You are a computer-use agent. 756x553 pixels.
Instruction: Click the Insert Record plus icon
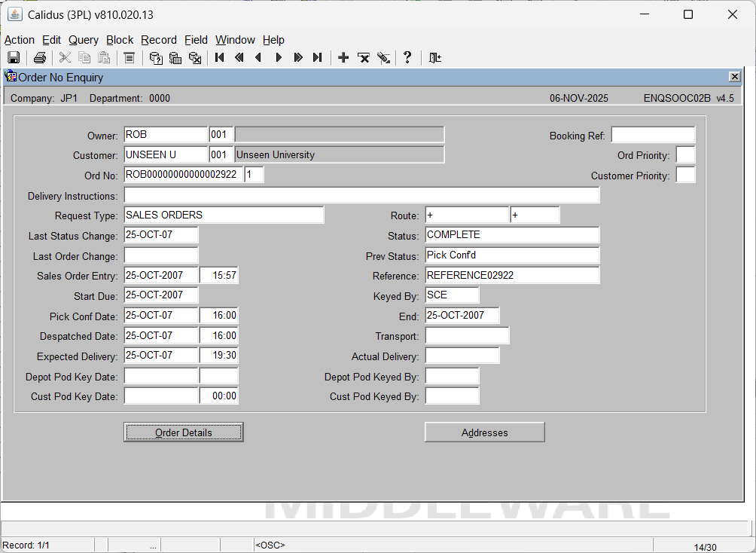343,58
